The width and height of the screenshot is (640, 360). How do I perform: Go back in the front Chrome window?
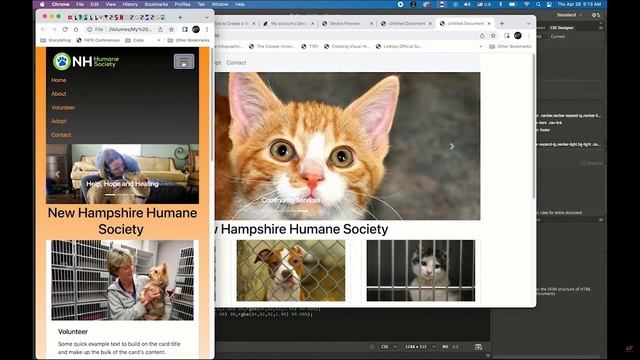point(43,29)
